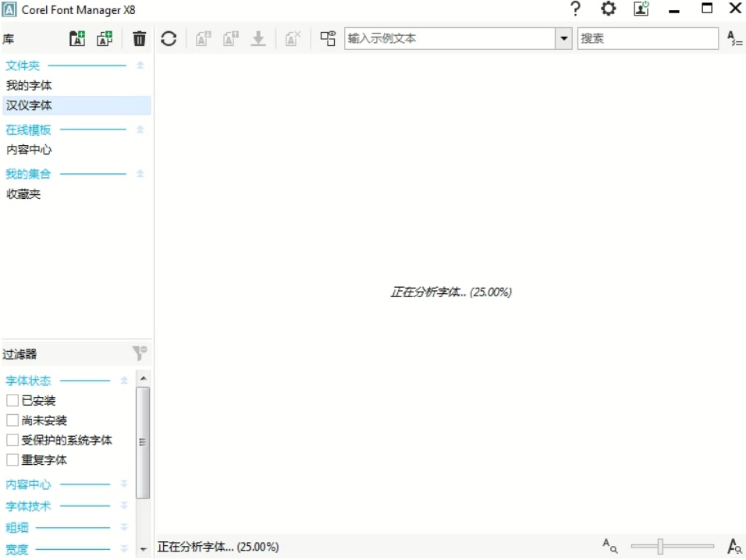Open 内容中心 in online templates
The image size is (746, 560).
(x=30, y=150)
